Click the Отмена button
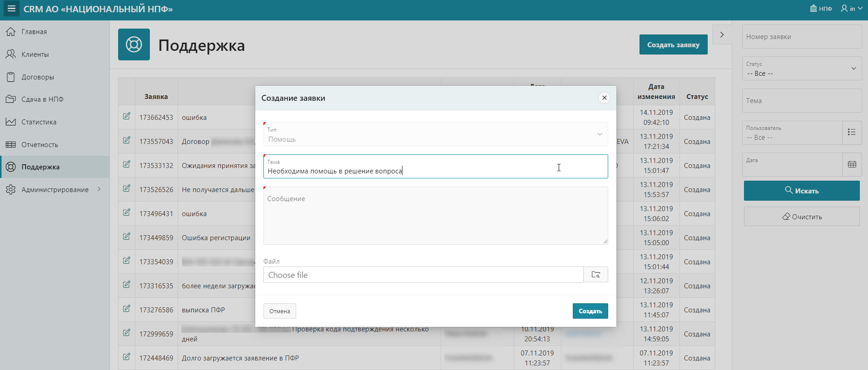The image size is (868, 370). pos(280,311)
